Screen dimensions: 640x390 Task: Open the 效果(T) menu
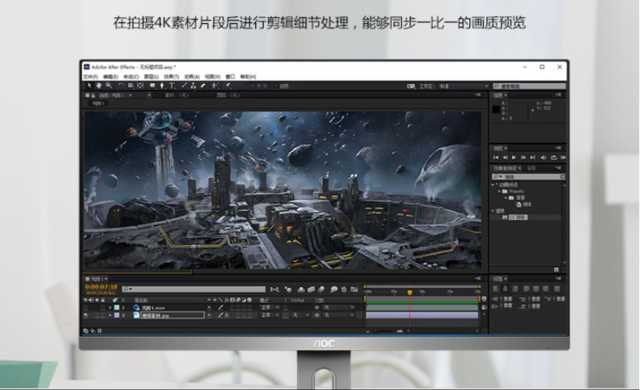click(171, 77)
